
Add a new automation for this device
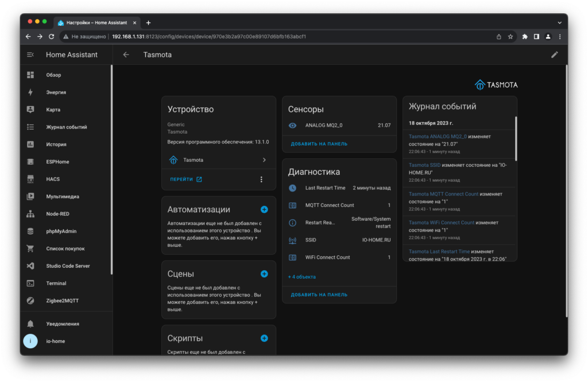(x=264, y=209)
